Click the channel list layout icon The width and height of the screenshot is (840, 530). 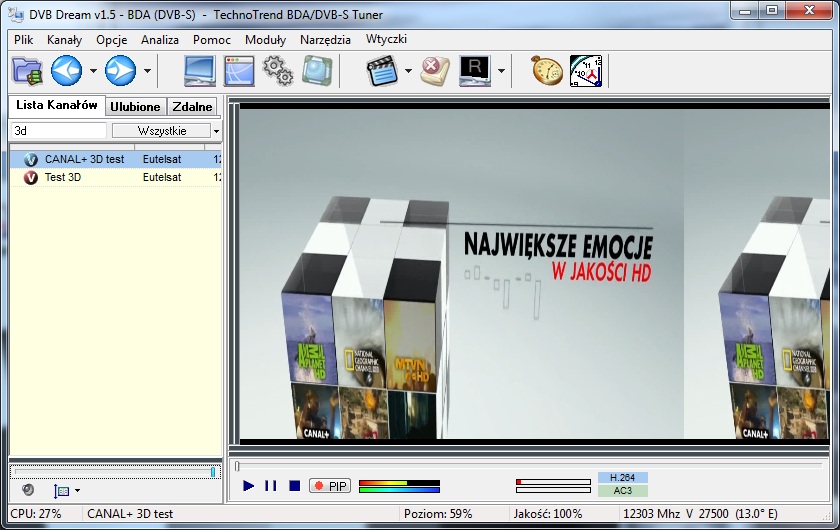[62, 490]
